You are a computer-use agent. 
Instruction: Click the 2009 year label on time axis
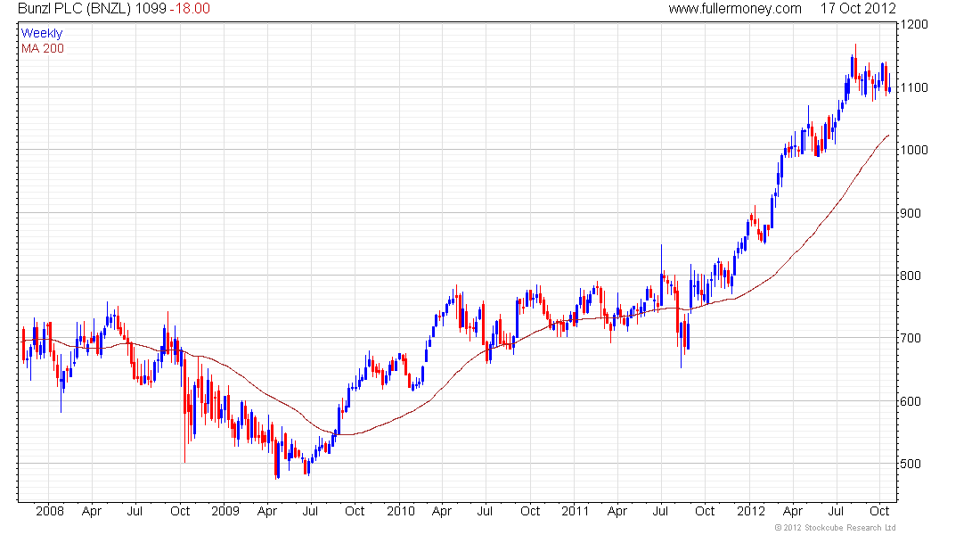(225, 511)
